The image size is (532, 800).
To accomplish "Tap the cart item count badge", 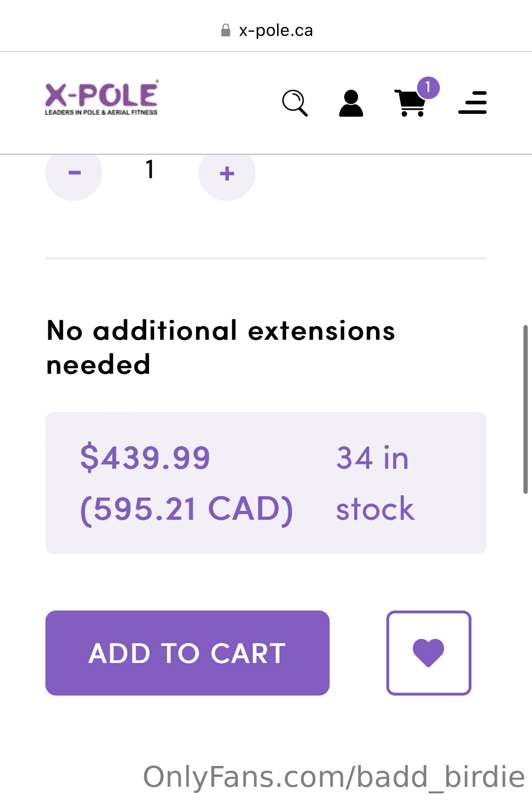I will [x=428, y=88].
